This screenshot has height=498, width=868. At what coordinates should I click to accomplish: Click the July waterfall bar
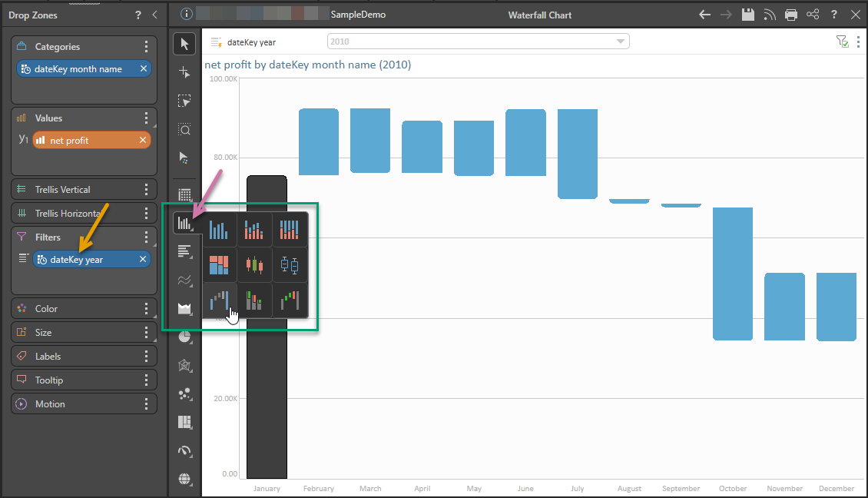pyautogui.click(x=578, y=154)
